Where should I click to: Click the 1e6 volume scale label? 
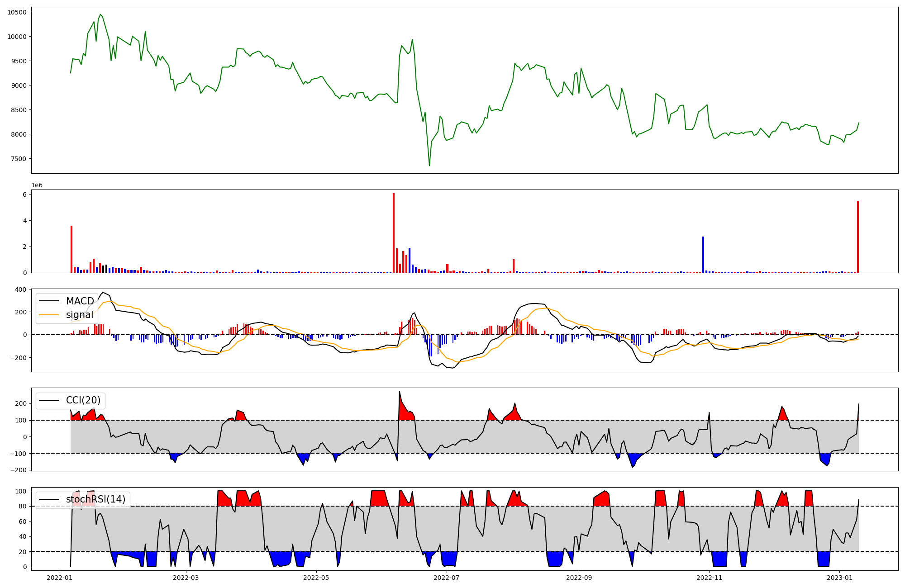pos(37,185)
